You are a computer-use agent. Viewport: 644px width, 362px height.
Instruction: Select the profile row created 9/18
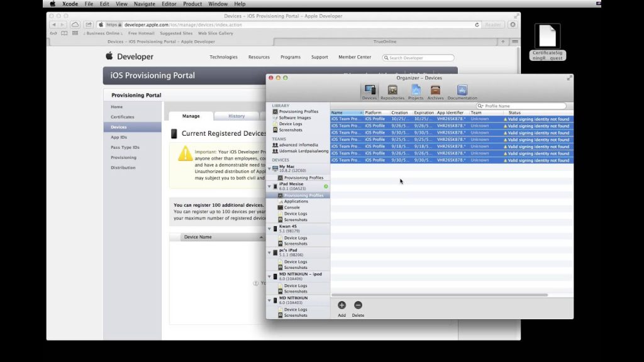click(x=452, y=146)
